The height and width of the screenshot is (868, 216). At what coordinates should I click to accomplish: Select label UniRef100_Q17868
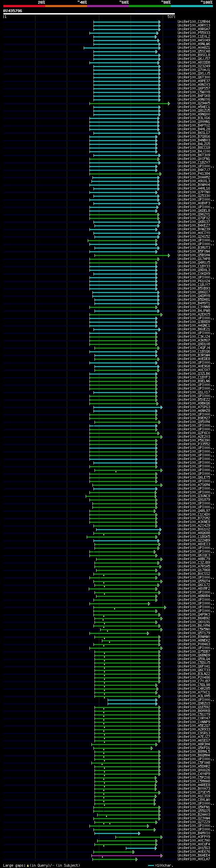194,570
